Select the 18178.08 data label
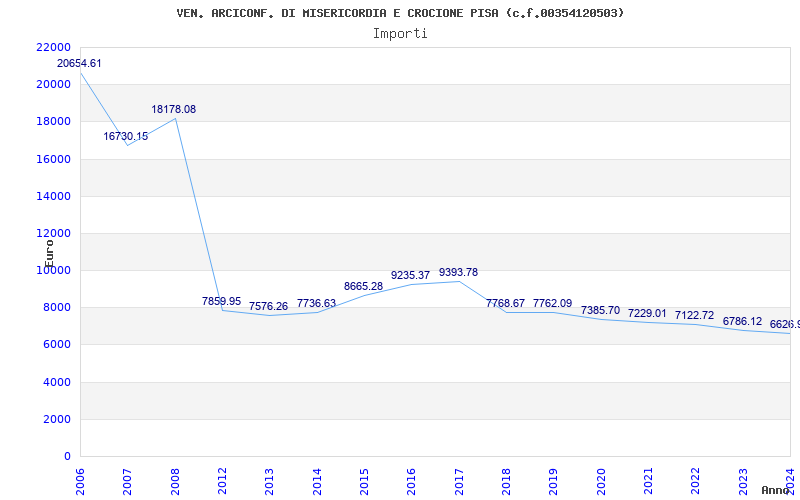Viewport: 800px width, 500px height. point(173,109)
